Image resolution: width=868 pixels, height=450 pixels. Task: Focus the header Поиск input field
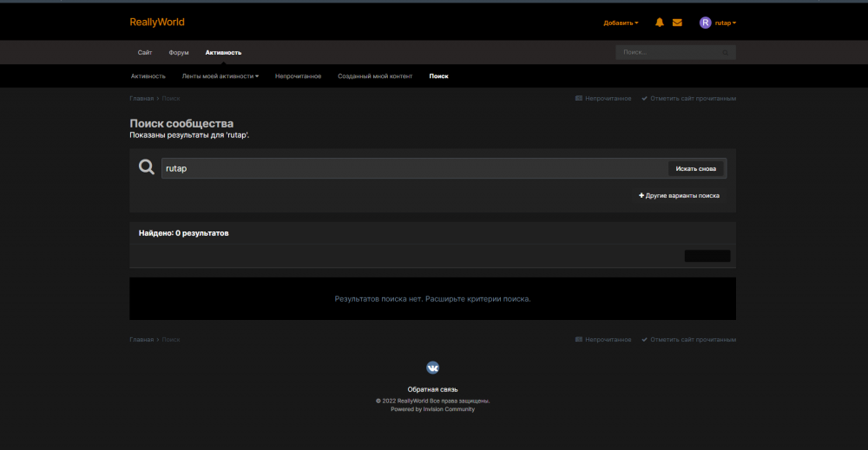[668, 53]
